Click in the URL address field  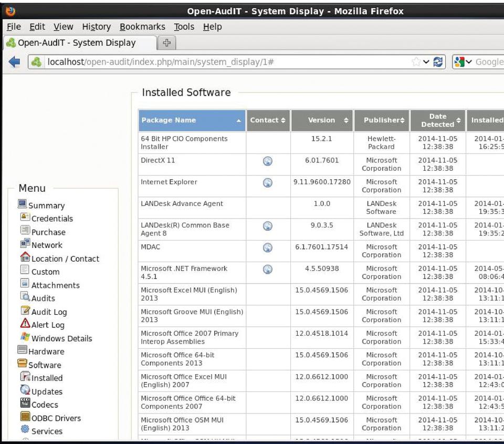click(226, 62)
